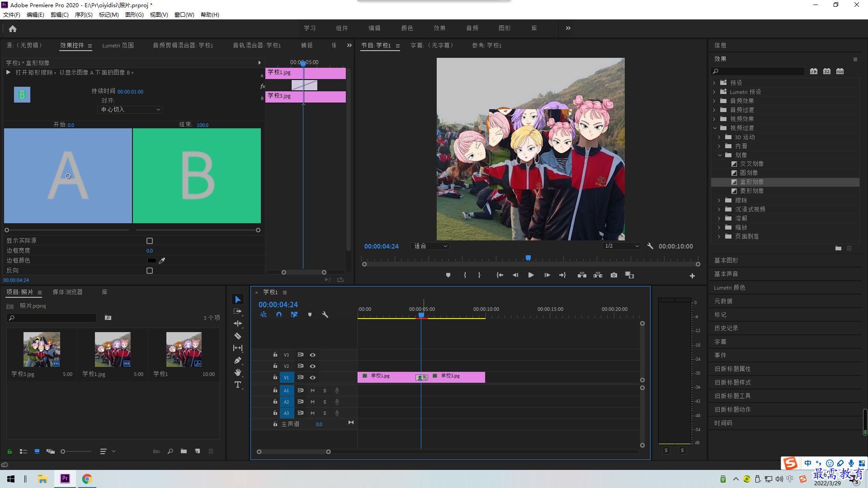
Task: Select the Type tool
Action: tap(238, 385)
